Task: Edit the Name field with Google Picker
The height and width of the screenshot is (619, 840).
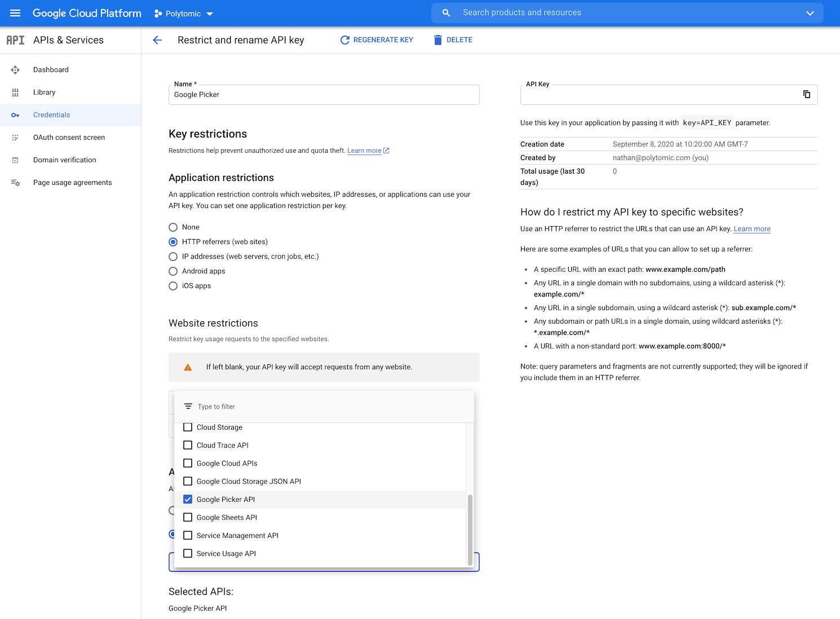Action: click(x=324, y=95)
